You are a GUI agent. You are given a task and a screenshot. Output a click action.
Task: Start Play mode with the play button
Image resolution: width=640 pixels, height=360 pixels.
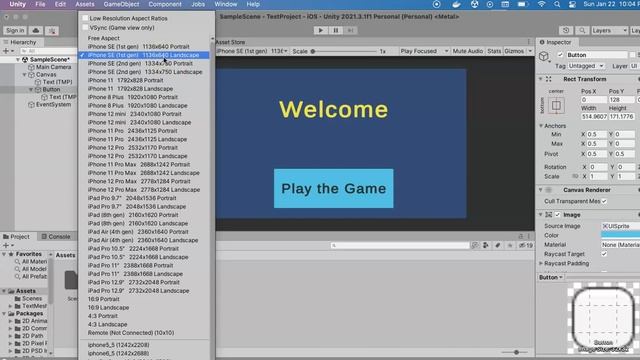(320, 30)
